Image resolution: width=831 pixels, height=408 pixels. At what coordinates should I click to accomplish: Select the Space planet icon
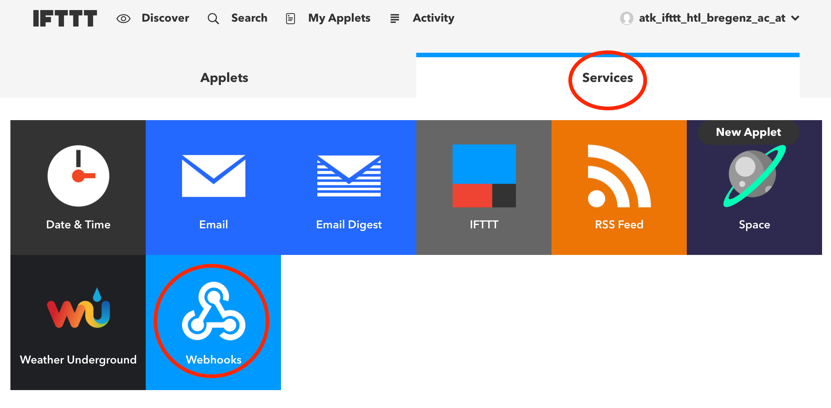tap(754, 178)
